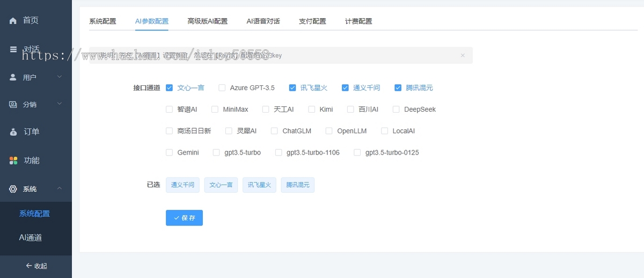The height and width of the screenshot is (278, 644).
Task: Check the ChatGLM checkbox
Action: point(274,130)
